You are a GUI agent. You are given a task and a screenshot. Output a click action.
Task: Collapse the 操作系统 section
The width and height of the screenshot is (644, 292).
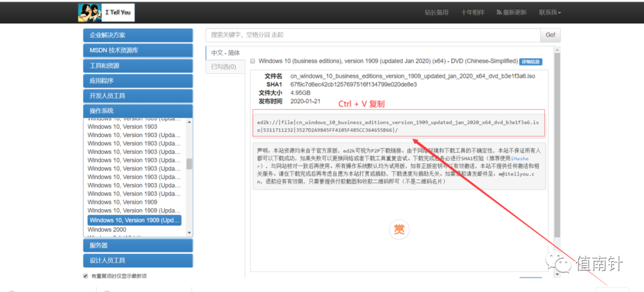pyautogui.click(x=138, y=111)
